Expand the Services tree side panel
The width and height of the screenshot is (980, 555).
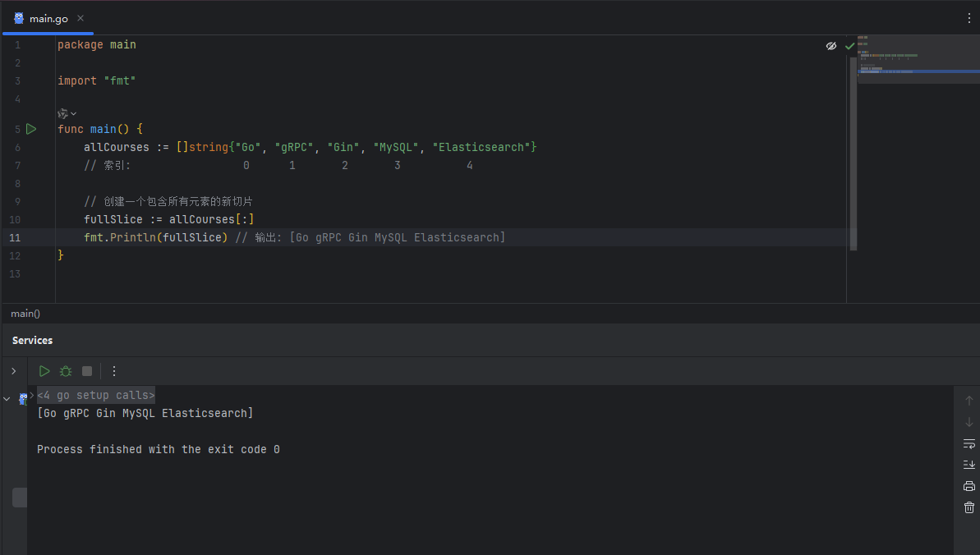click(13, 371)
